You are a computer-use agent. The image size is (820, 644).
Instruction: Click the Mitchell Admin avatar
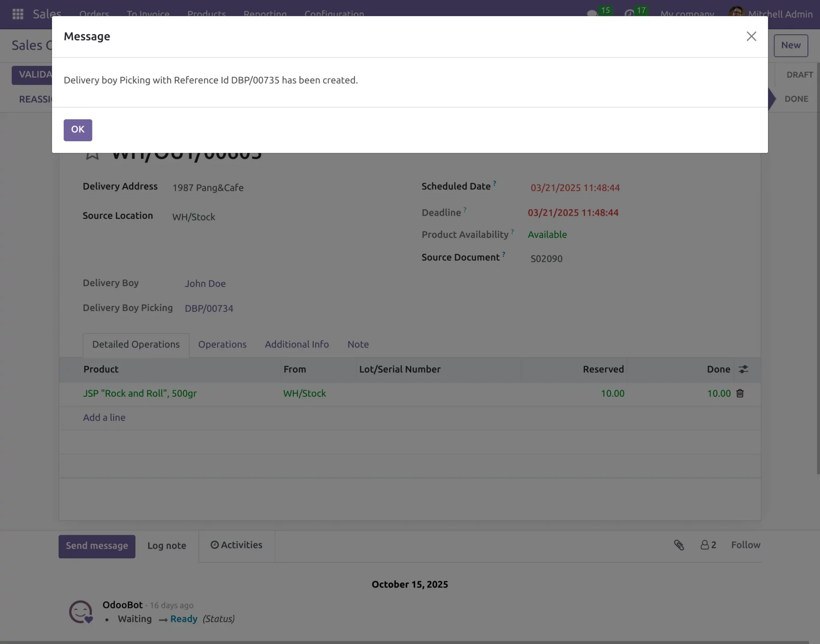coord(737,12)
